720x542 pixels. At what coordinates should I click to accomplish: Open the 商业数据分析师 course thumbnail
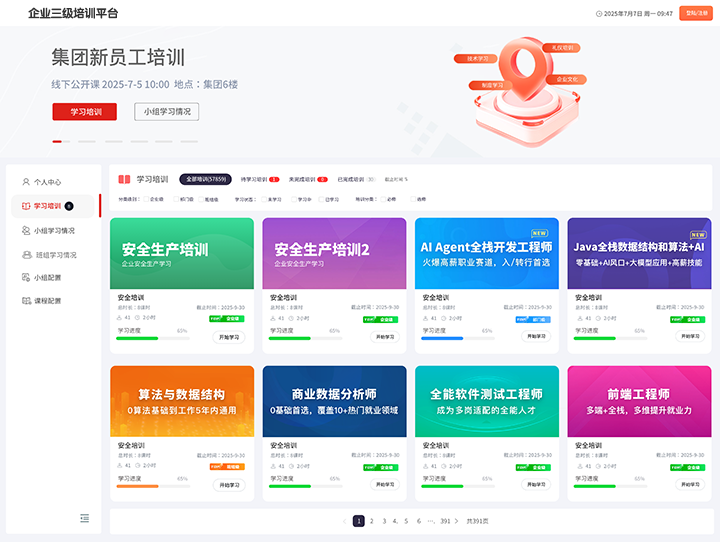334,401
